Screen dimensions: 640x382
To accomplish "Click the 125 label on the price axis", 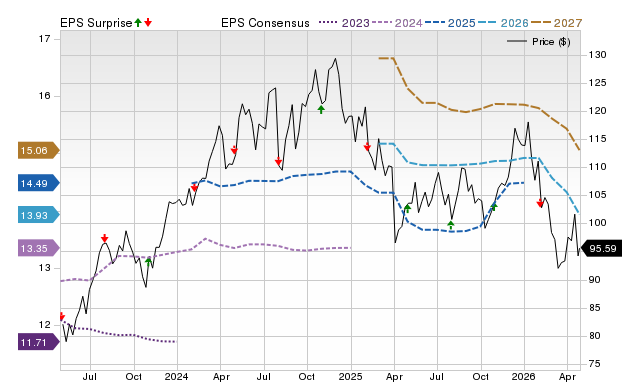I will [x=597, y=83].
